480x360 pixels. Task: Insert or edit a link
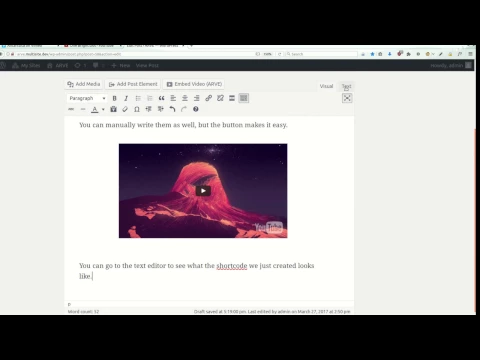coord(208,98)
